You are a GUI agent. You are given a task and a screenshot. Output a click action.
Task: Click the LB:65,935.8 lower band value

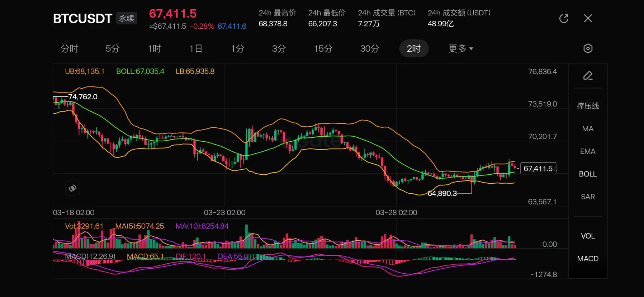click(x=195, y=71)
